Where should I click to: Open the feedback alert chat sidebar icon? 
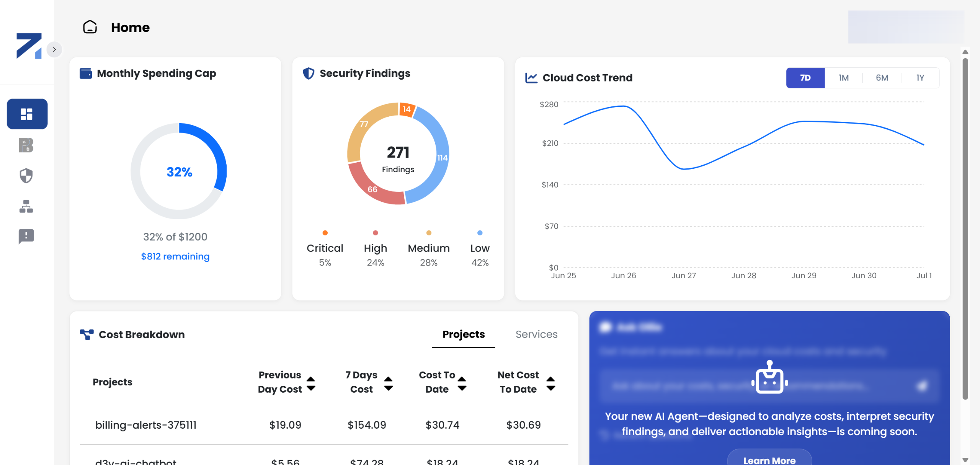(x=26, y=236)
